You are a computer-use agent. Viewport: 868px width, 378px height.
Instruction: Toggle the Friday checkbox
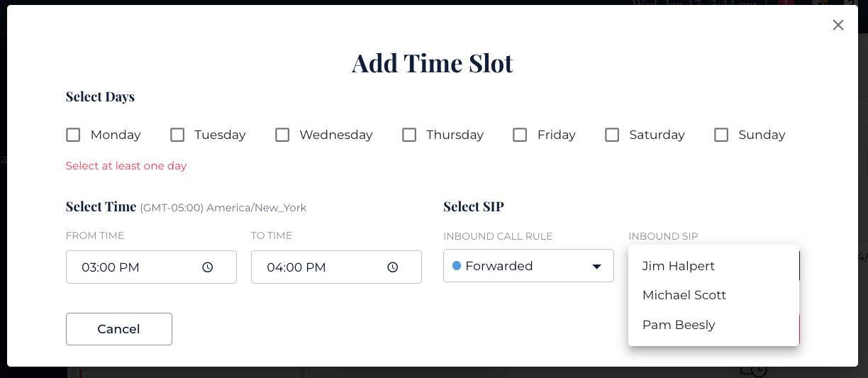pos(520,135)
